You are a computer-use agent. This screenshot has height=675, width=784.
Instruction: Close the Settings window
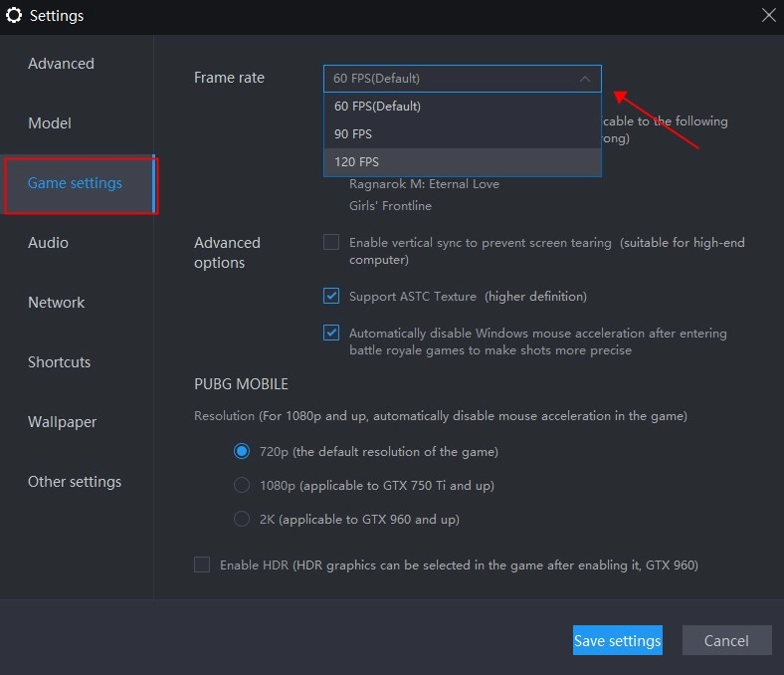tap(768, 15)
